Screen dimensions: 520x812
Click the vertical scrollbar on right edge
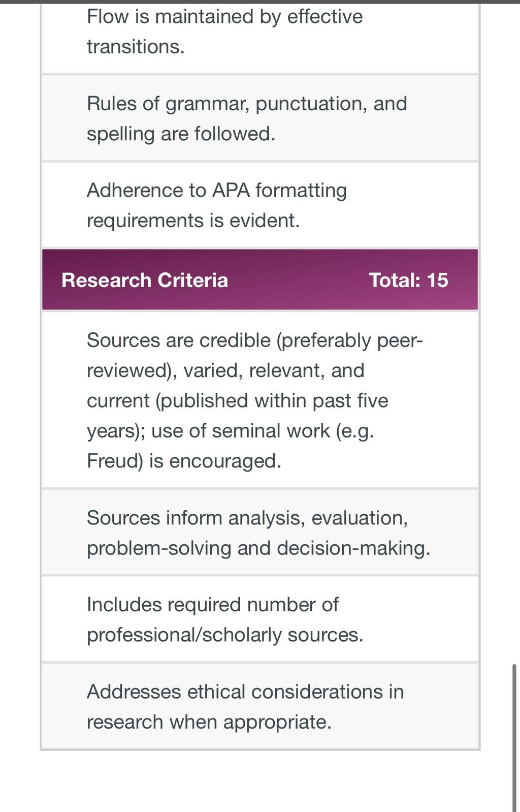tap(515, 737)
